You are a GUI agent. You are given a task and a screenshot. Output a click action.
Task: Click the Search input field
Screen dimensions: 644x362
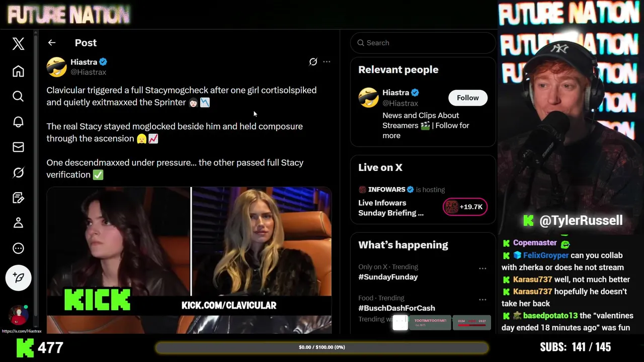[x=423, y=43]
